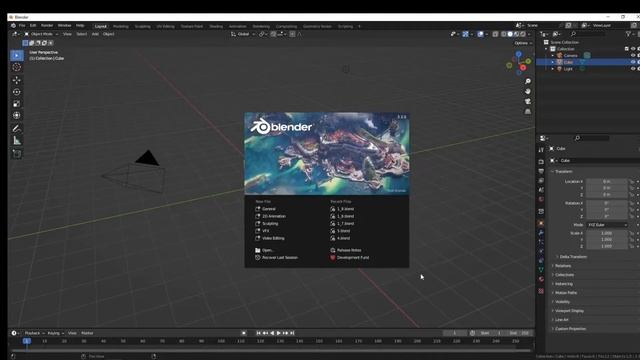Open the Object properties tab (orange square)
Screen dimensions: 640x360
pos(541,223)
